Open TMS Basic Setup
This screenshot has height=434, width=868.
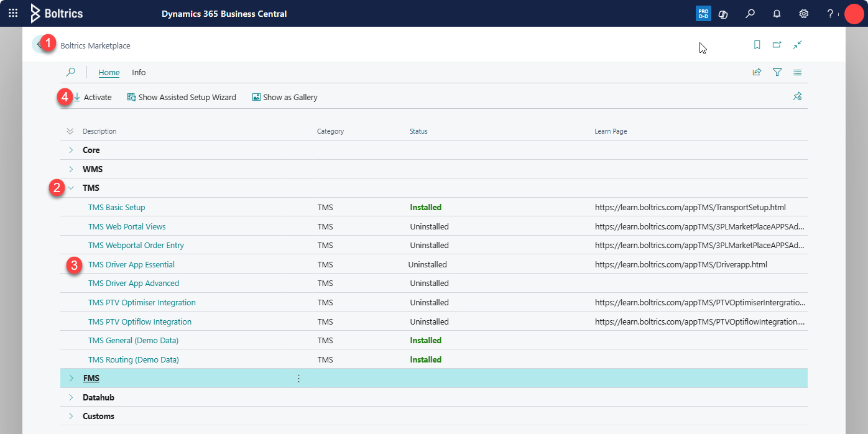coord(117,207)
